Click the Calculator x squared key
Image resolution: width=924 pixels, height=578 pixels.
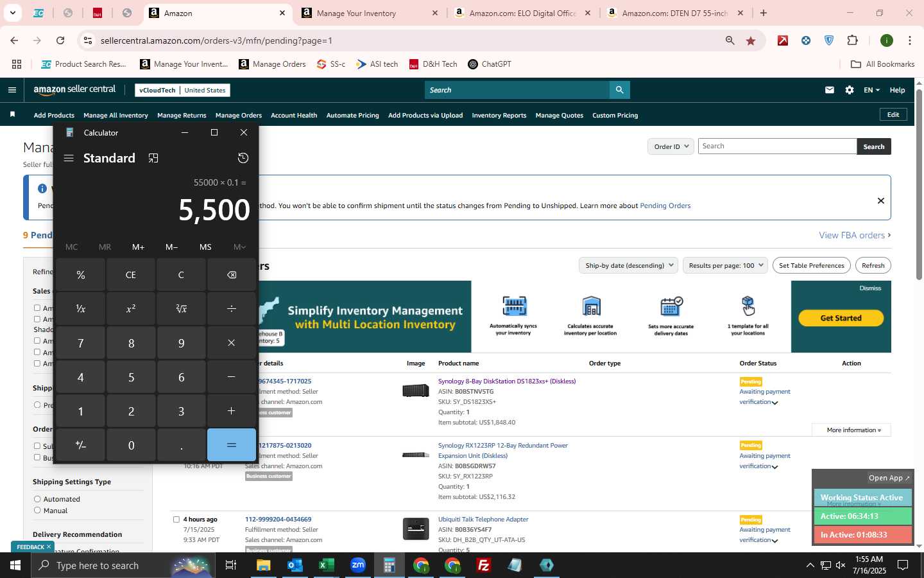tap(131, 309)
